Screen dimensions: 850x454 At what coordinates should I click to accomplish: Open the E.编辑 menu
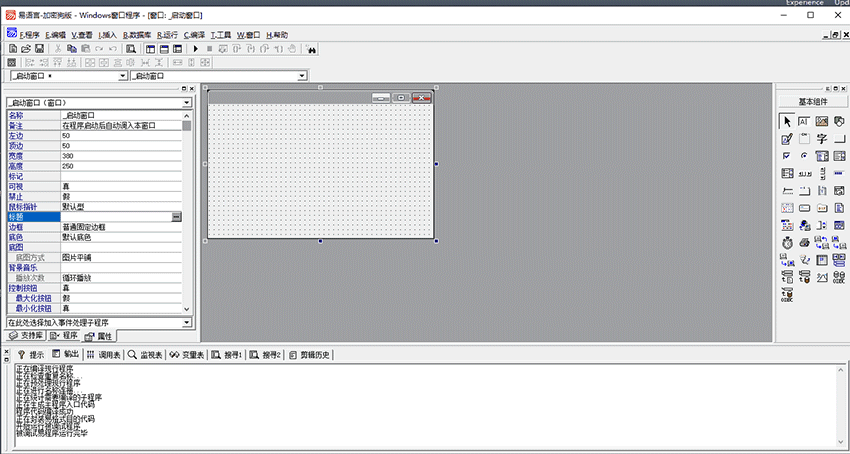pyautogui.click(x=56, y=35)
